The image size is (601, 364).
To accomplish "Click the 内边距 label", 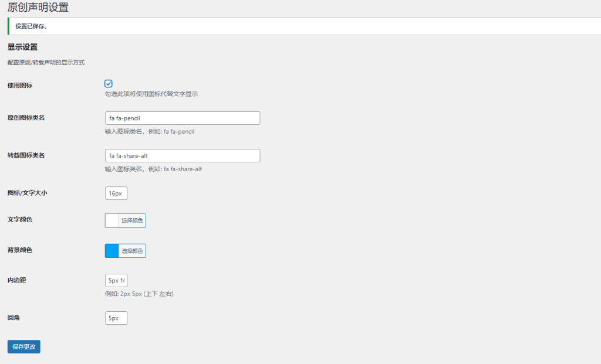I will [17, 280].
